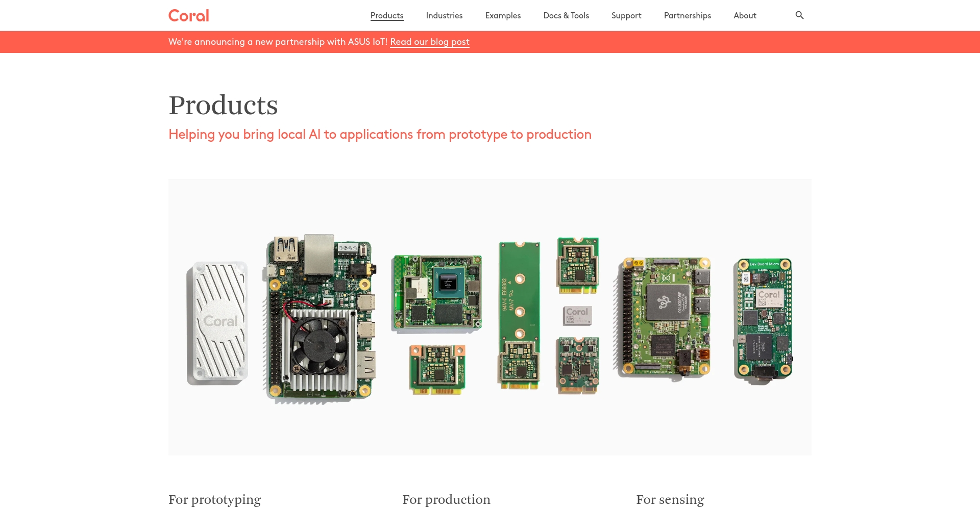
Task: Click the ASUS IoT partnership announcement text
Action: (278, 42)
